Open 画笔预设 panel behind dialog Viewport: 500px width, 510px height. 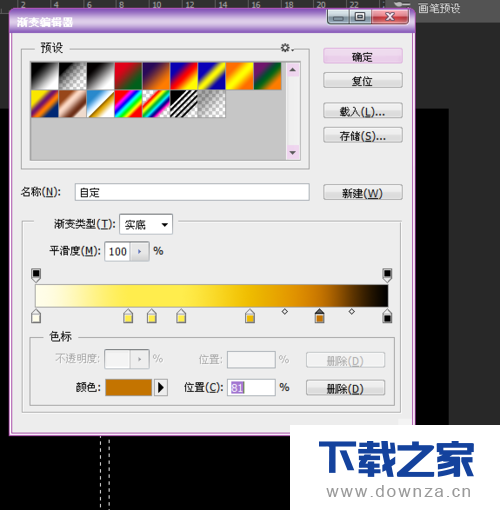pos(439,8)
